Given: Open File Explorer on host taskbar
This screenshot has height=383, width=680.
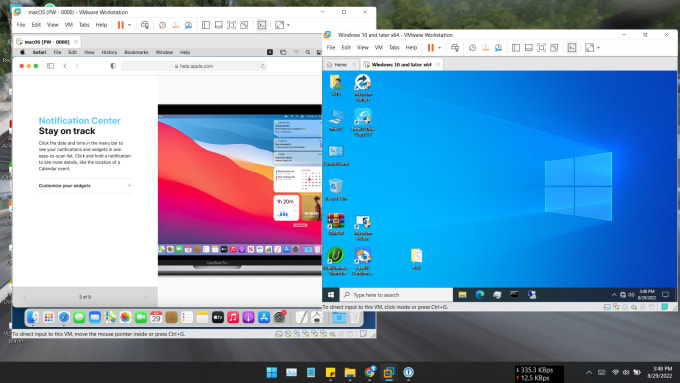Looking at the screenshot, I should click(x=350, y=372).
